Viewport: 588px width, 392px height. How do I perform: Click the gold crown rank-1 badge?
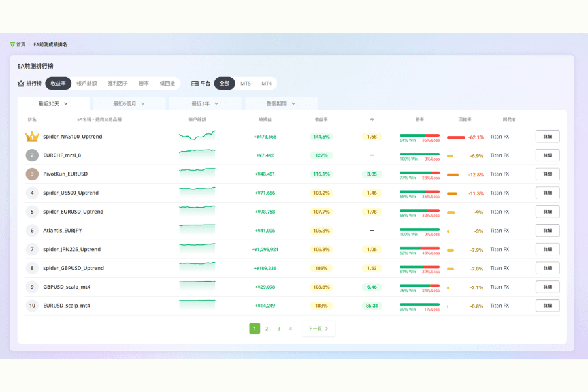tap(32, 137)
